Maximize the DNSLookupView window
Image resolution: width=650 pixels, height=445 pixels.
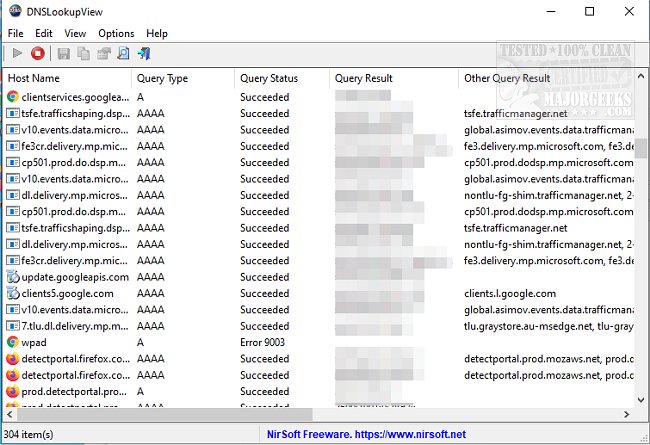click(x=589, y=11)
